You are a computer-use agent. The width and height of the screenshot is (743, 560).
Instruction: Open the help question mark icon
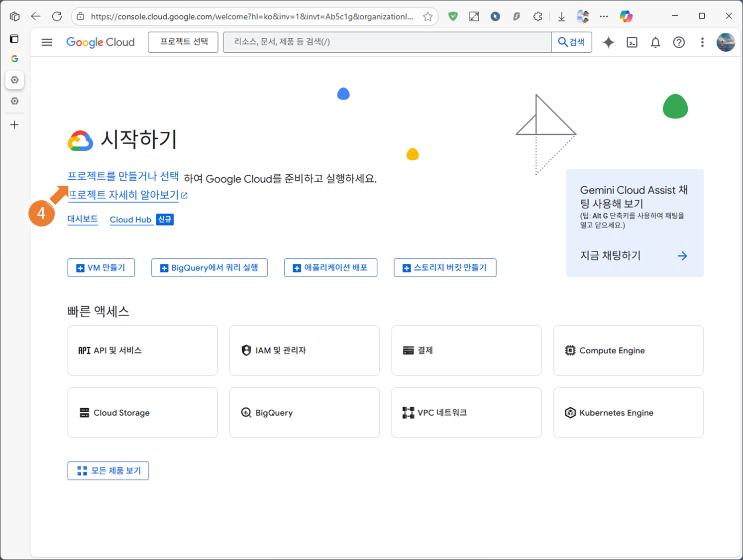[x=679, y=42]
